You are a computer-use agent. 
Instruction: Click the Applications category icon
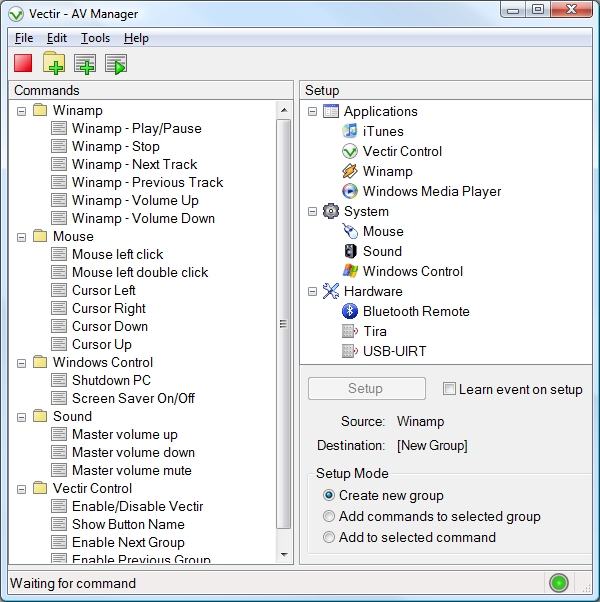(331, 111)
